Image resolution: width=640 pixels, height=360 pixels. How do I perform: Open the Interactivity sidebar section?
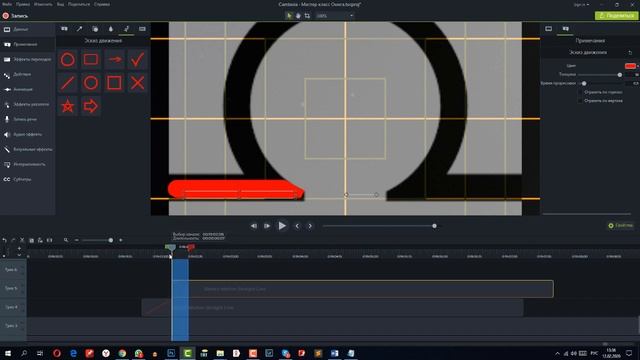27,164
